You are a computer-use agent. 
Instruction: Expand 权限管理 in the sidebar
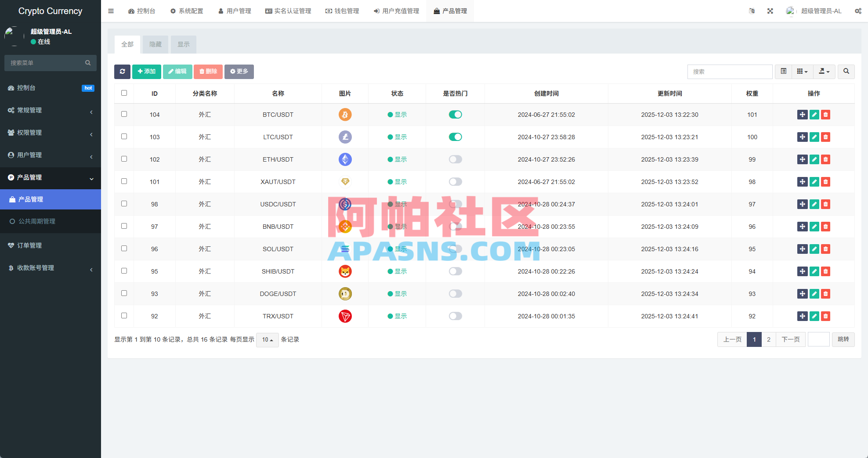coord(51,133)
